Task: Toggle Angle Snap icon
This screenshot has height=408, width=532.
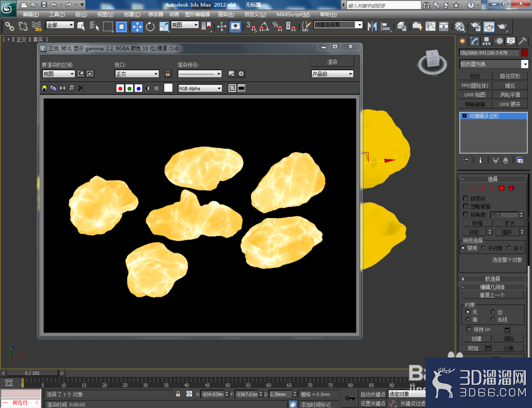Action: pos(264,27)
